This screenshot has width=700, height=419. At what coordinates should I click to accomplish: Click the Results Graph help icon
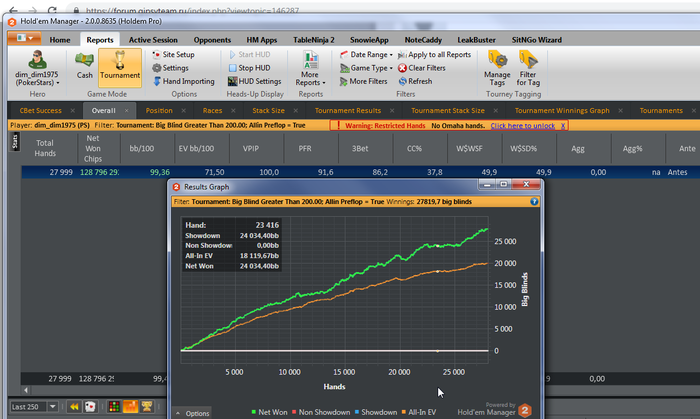tap(534, 202)
